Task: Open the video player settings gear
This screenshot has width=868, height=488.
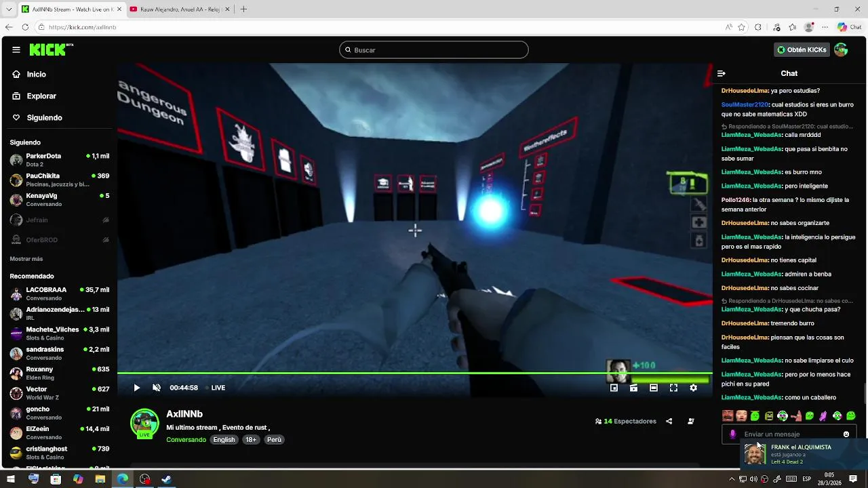Action: click(693, 388)
